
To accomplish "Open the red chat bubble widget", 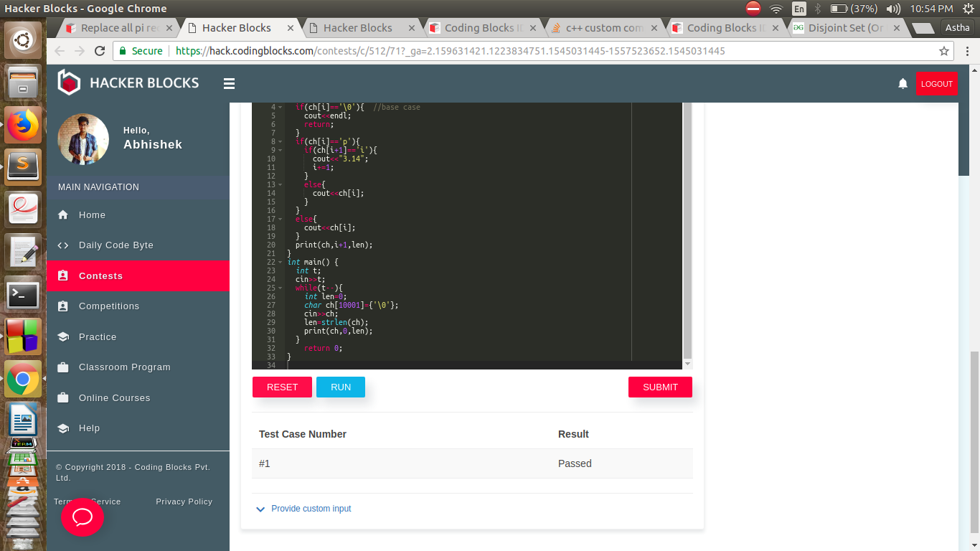I will (83, 517).
